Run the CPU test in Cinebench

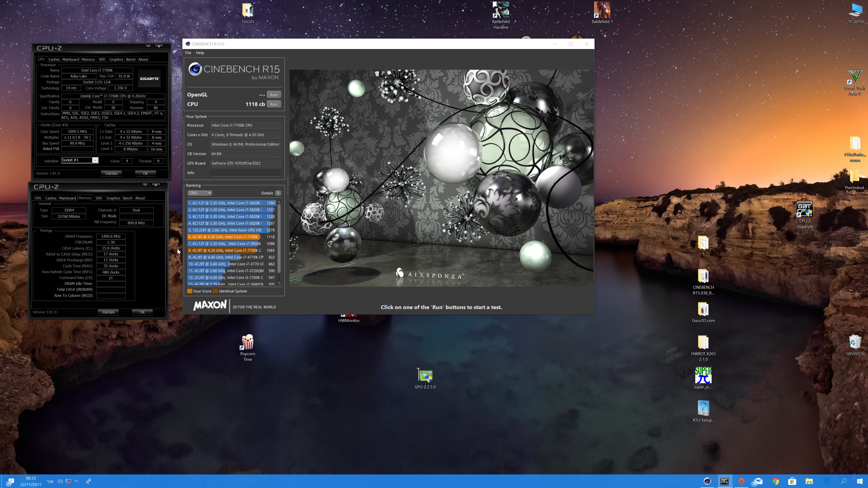pos(274,104)
